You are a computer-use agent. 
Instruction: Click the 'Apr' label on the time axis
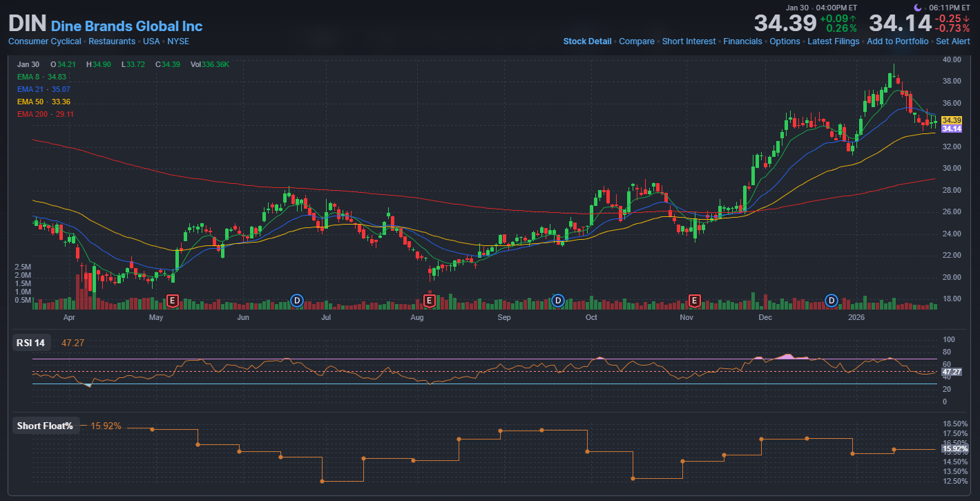pos(69,318)
